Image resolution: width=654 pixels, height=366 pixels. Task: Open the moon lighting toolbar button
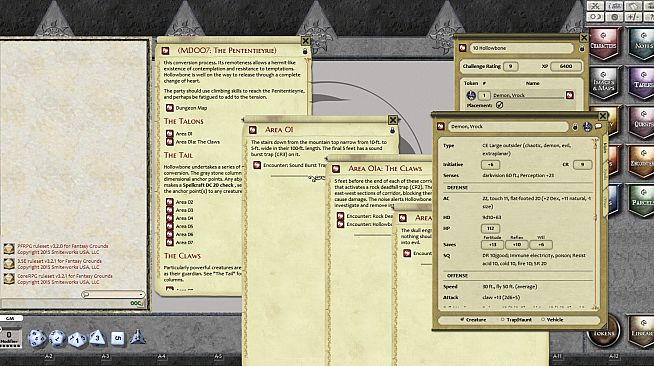[596, 17]
